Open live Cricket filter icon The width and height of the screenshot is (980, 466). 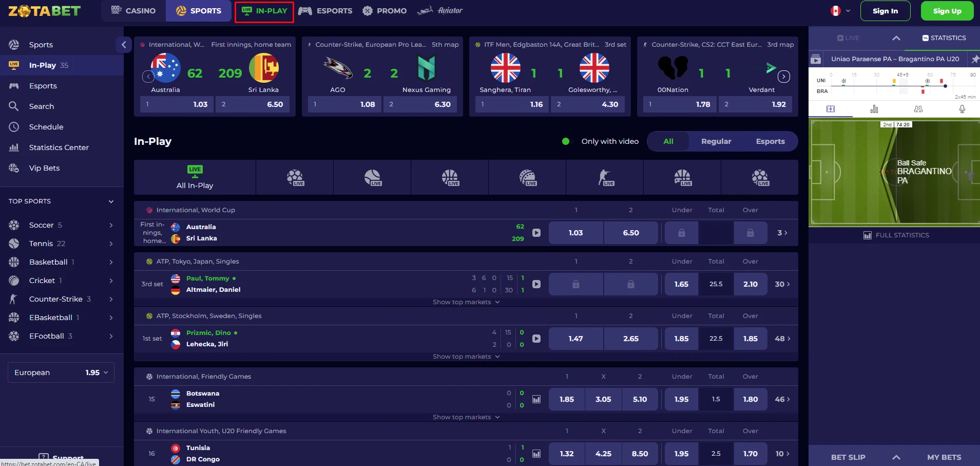527,177
